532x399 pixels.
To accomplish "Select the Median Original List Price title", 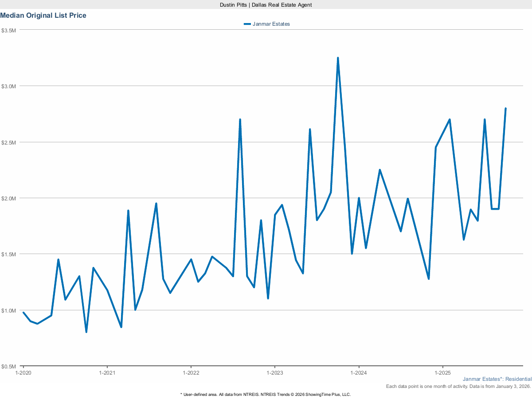I will point(43,15).
